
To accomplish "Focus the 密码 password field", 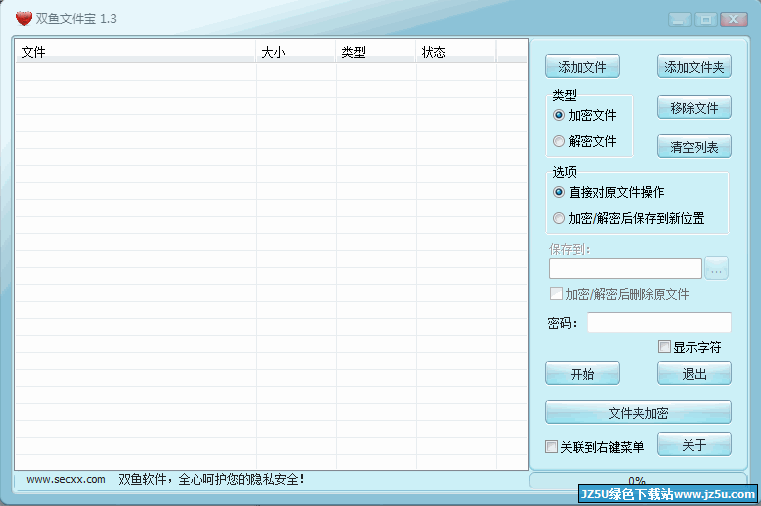I will coord(659,322).
